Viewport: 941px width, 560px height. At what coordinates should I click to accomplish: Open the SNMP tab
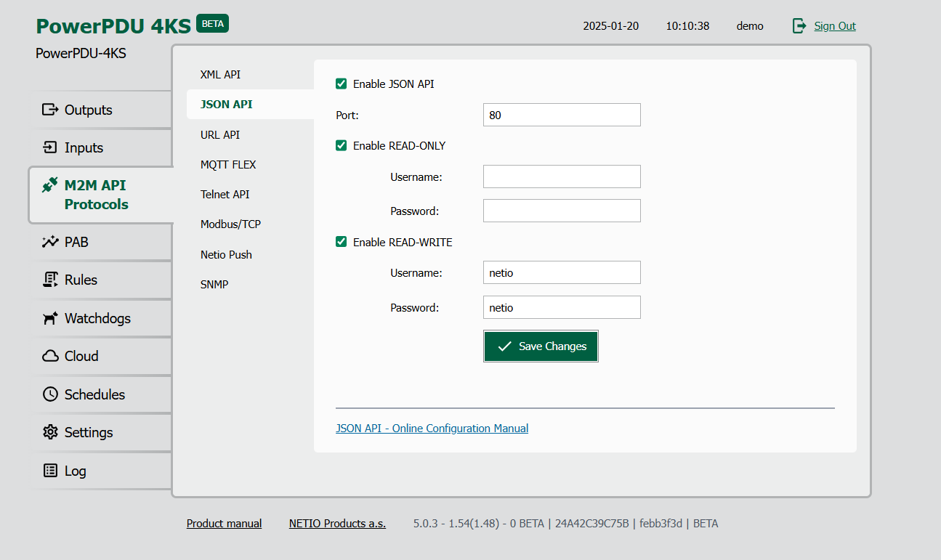click(214, 284)
